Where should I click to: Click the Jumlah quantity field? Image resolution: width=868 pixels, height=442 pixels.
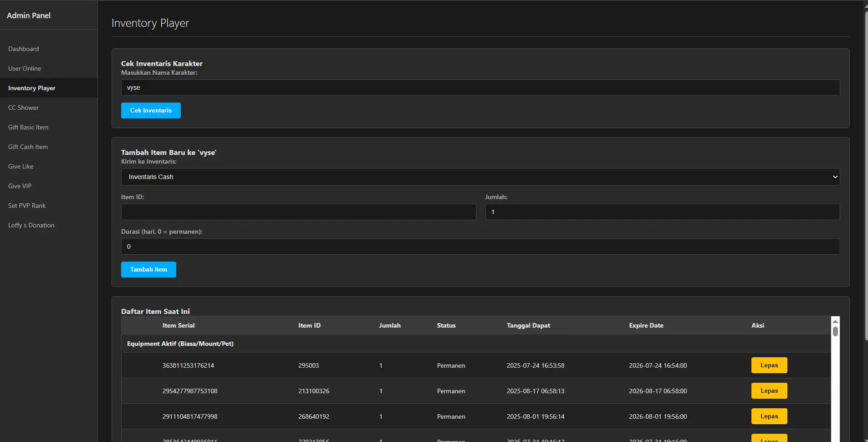coord(663,212)
